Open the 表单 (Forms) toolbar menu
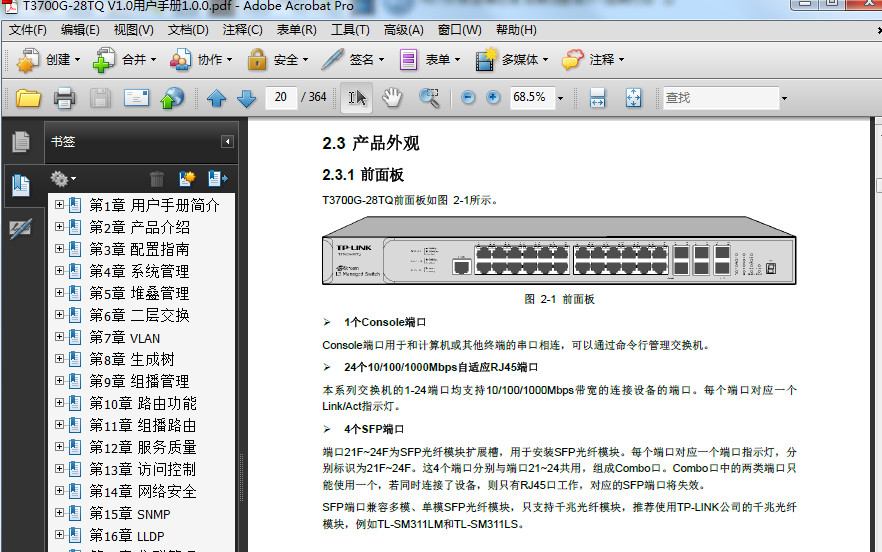This screenshot has width=882, height=552. pyautogui.click(x=430, y=60)
